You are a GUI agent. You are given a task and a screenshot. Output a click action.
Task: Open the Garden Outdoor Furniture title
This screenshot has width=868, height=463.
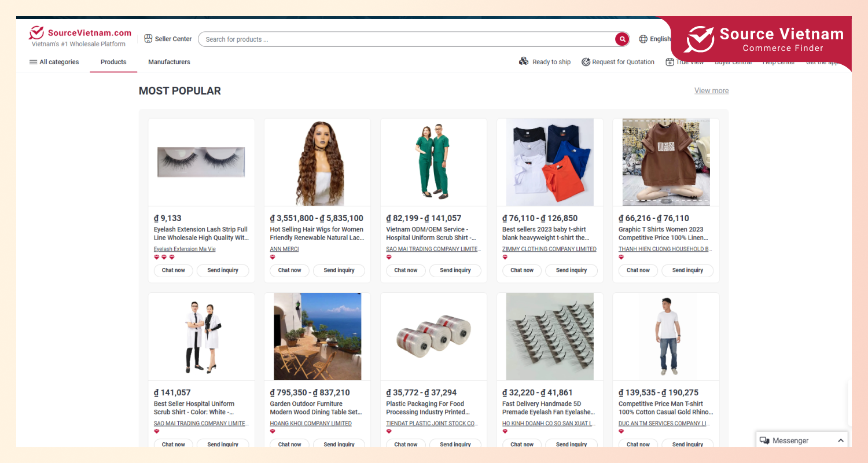click(x=316, y=408)
